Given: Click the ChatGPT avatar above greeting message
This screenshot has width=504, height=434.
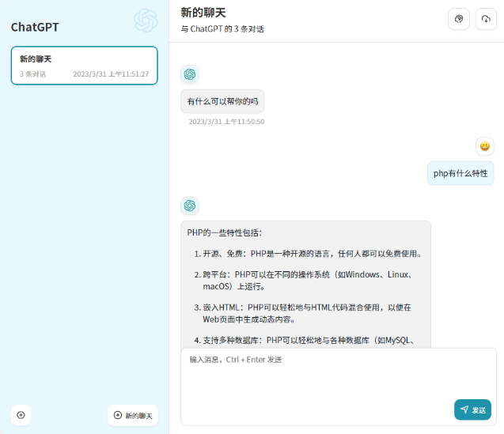Looking at the screenshot, I should 190,74.
